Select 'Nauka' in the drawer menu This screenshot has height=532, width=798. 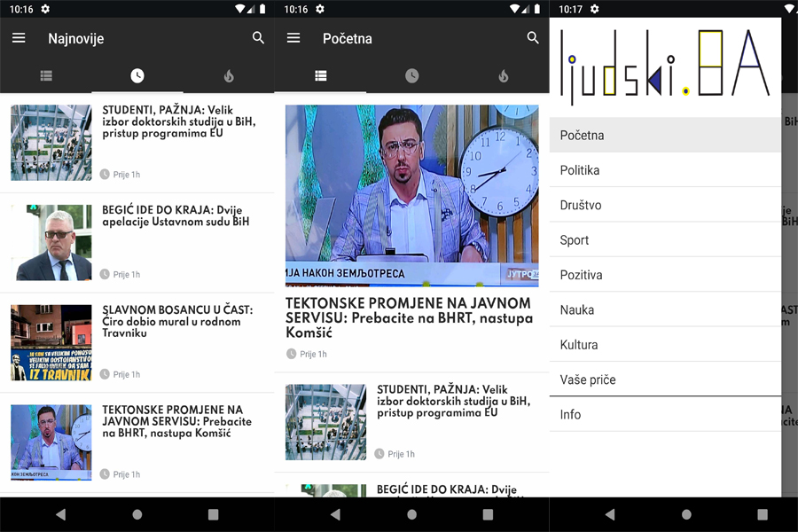pos(665,309)
